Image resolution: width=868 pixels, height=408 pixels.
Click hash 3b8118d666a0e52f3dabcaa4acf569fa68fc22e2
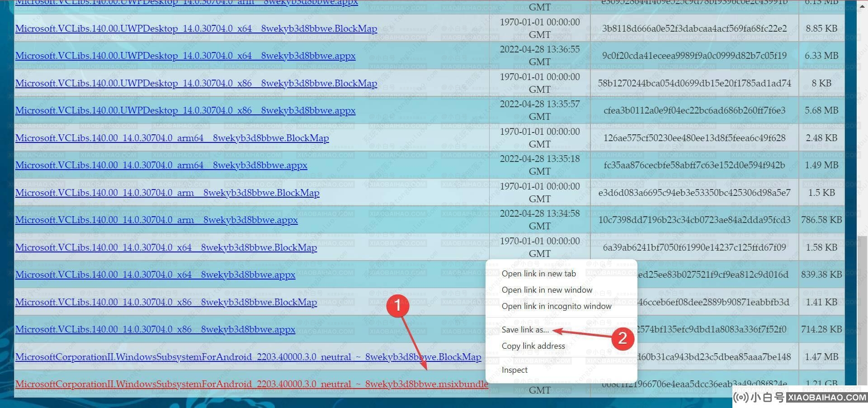[x=694, y=28]
